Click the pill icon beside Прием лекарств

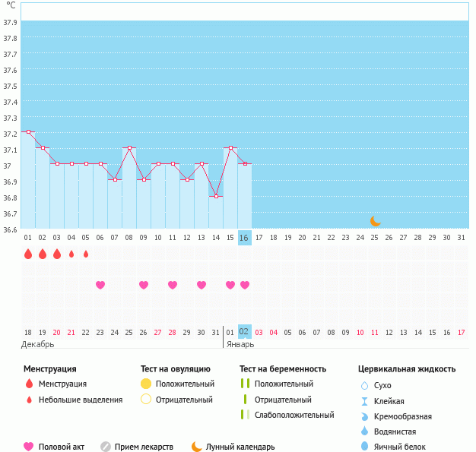(x=106, y=447)
